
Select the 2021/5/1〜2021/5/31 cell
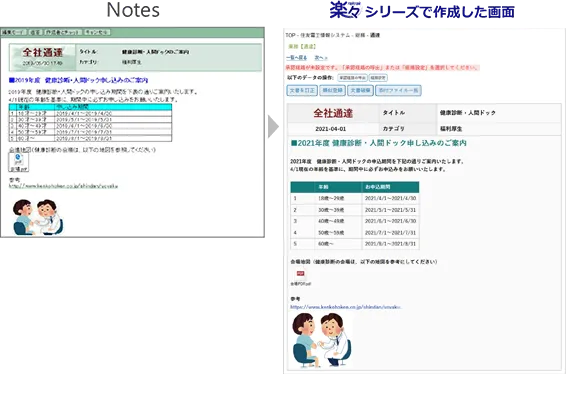pyautogui.click(x=390, y=210)
